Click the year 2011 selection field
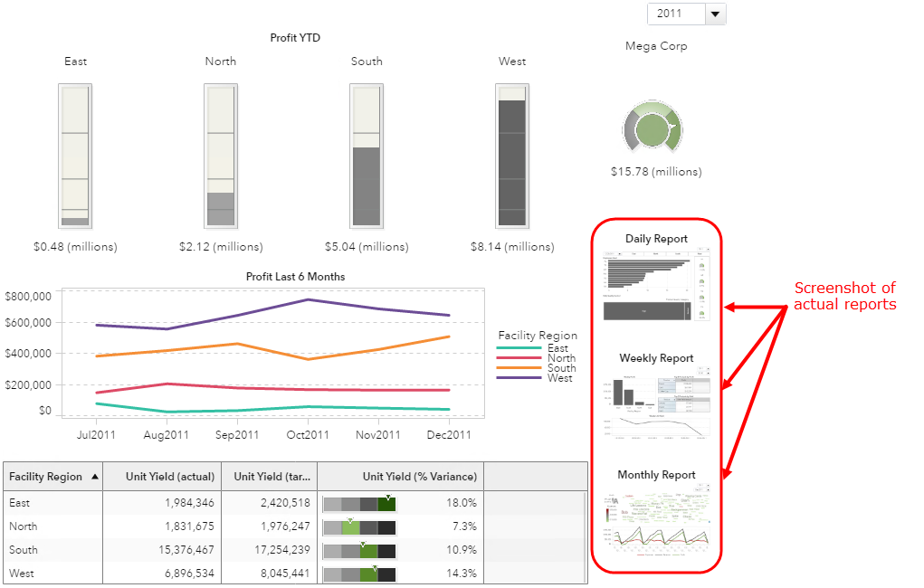The height and width of the screenshot is (588, 924). coord(675,14)
